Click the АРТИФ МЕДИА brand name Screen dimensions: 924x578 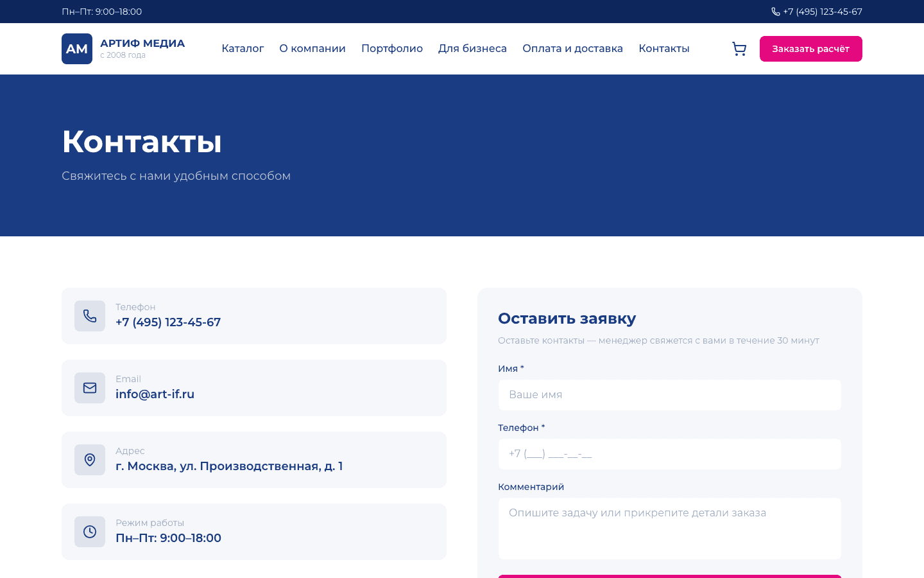142,43
